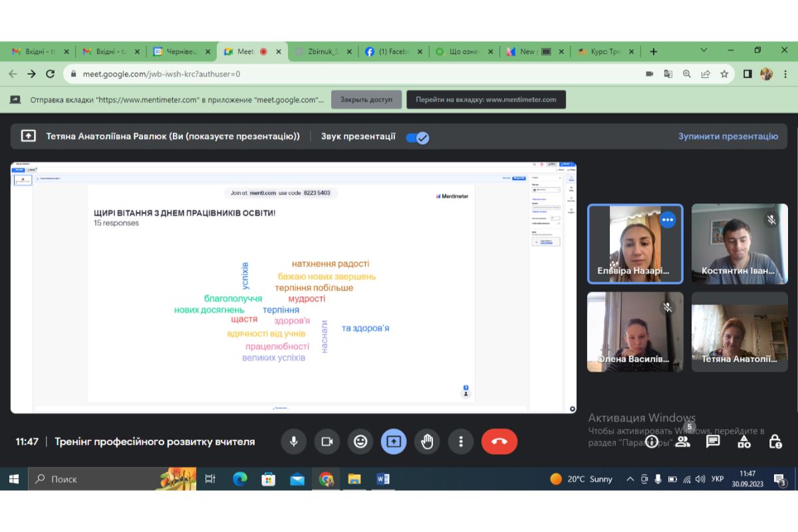Bookmark this page with star icon

coord(724,74)
